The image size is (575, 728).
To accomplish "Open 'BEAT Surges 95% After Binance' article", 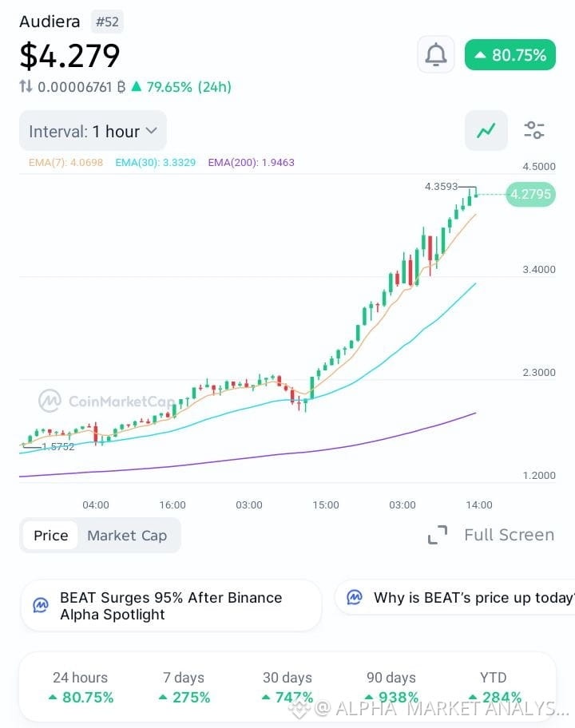I will 171,605.
